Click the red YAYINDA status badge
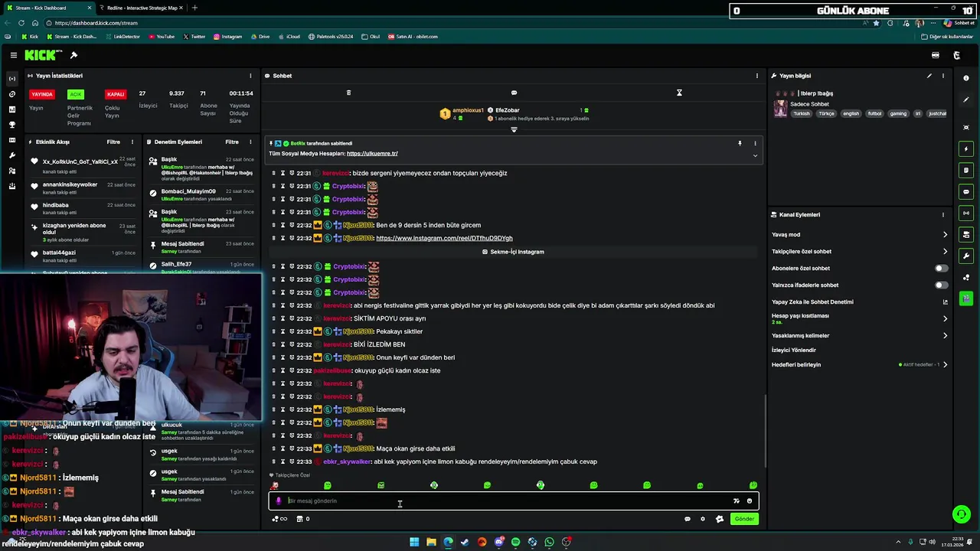The width and height of the screenshot is (980, 551). [x=42, y=94]
